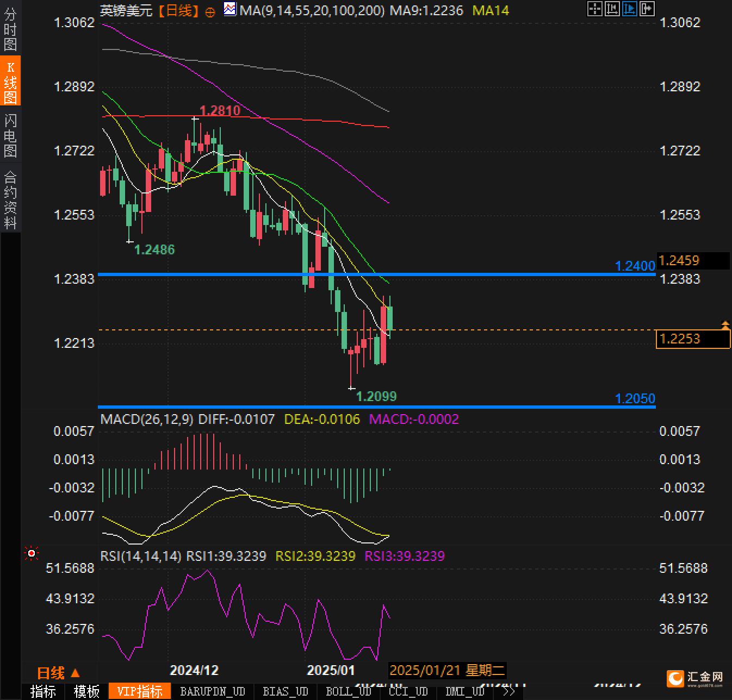Click the yellow RSI2:39.3239 value

pyautogui.click(x=315, y=556)
